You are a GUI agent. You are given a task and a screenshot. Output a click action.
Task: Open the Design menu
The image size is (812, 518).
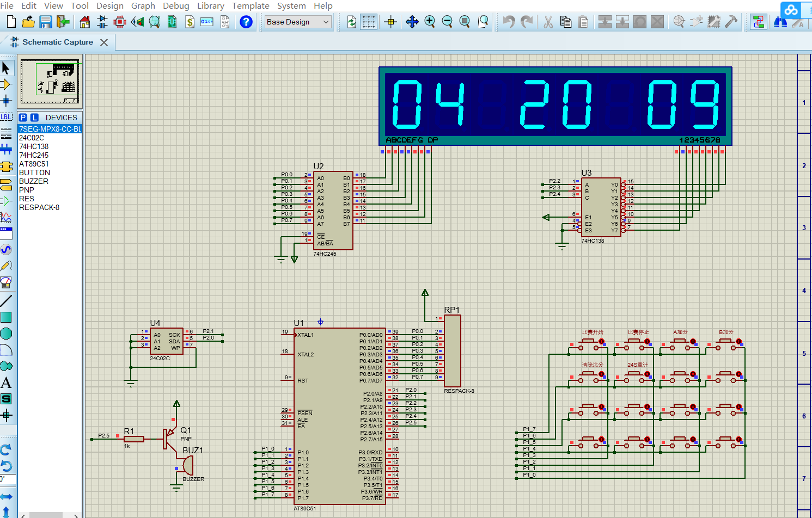pos(110,5)
